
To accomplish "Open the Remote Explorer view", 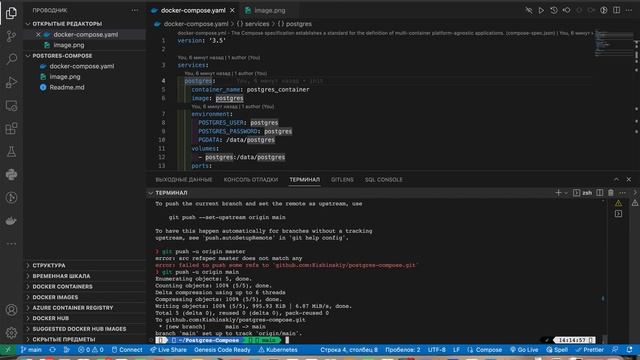I will (11, 106).
